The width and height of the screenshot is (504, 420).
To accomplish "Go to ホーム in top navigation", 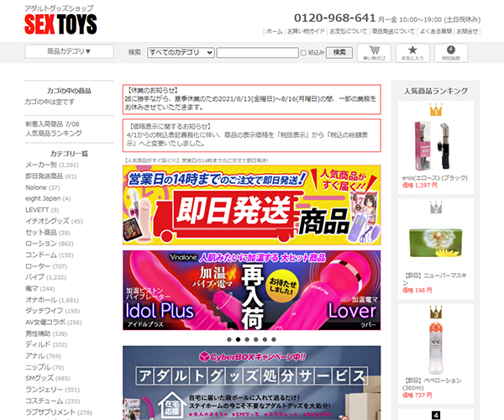I will pos(274,31).
